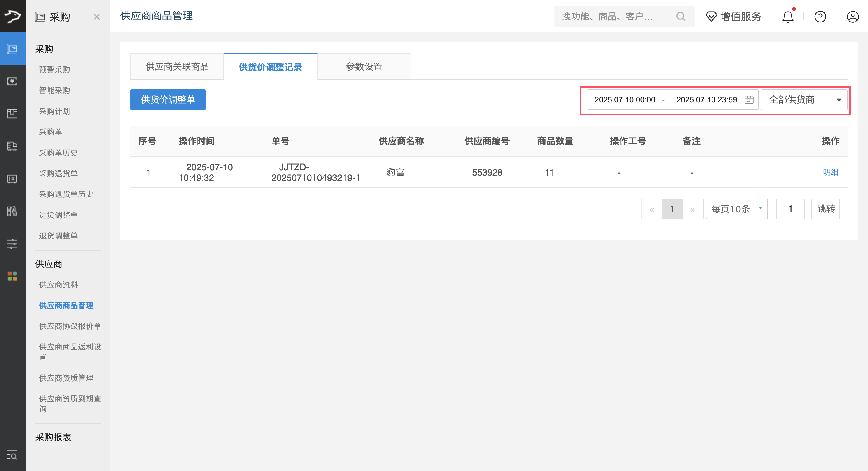This screenshot has height=471, width=868.
Task: Open notifications bell icon
Action: tap(787, 16)
